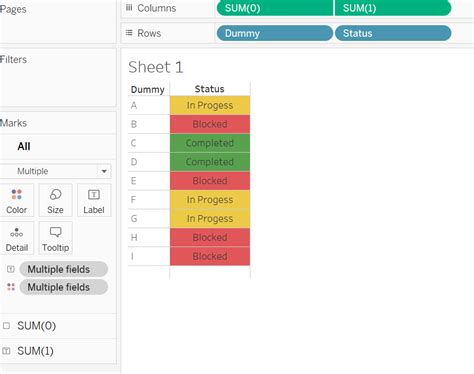Select the SUM(0) pill on Columns
474x374 pixels.
click(x=275, y=8)
